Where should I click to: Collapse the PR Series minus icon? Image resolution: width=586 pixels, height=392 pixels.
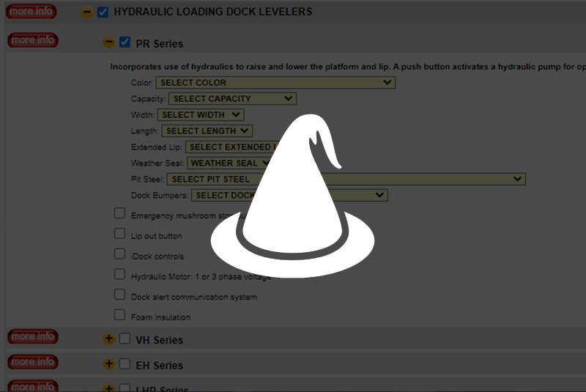coord(108,42)
